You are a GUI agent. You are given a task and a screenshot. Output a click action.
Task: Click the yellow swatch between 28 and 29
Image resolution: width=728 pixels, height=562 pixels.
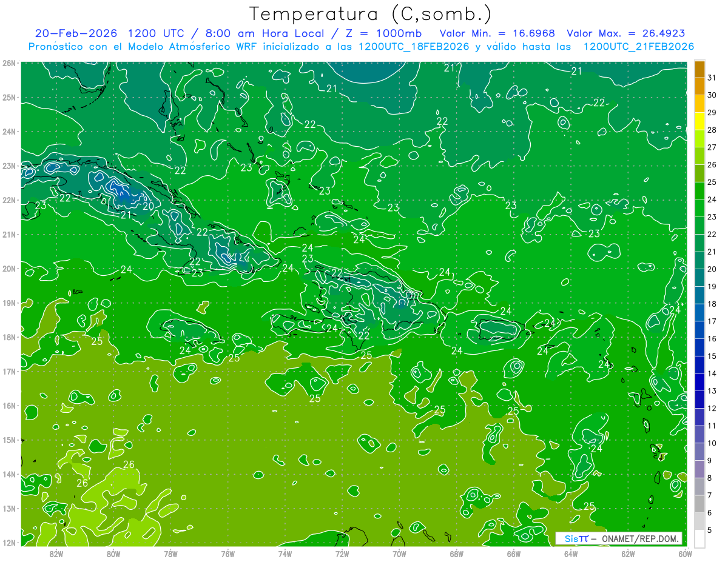(699, 121)
